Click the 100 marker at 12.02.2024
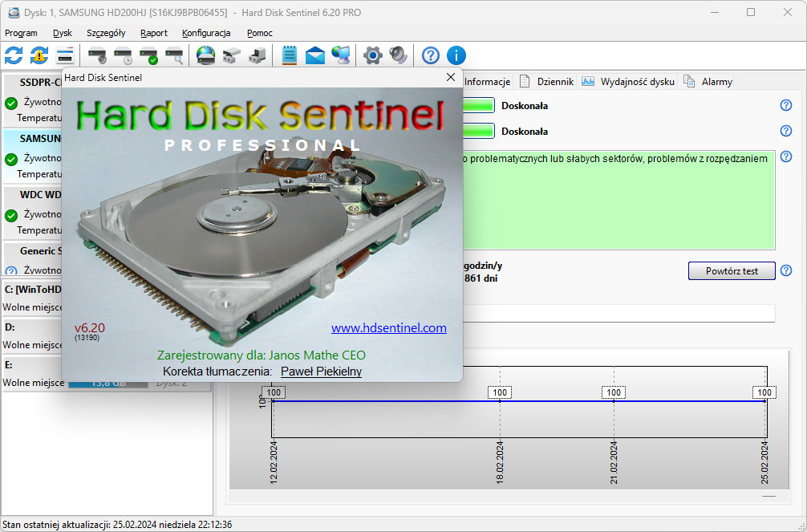Screen dimensions: 807x532 [x=274, y=392]
